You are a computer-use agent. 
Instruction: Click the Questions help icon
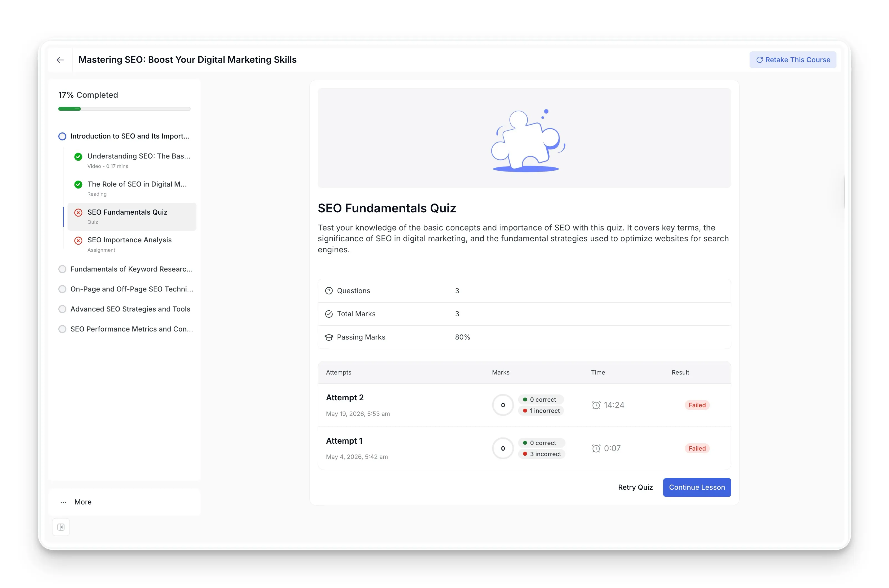(x=329, y=291)
